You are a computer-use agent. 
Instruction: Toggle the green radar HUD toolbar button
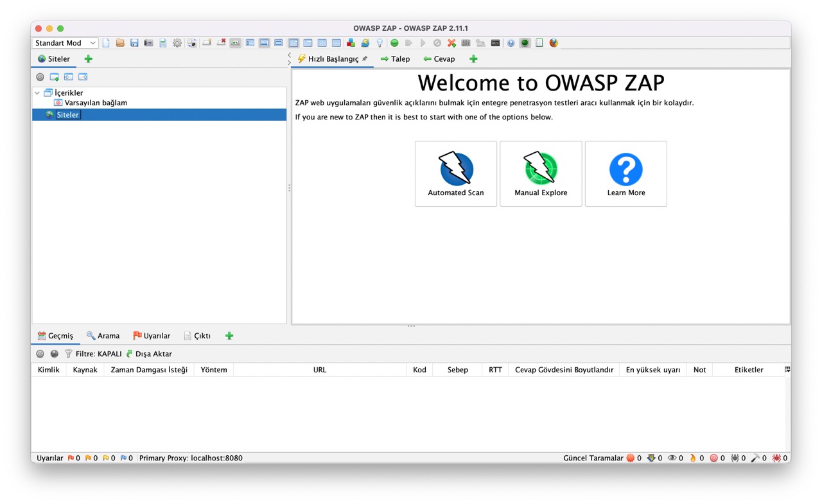point(525,43)
